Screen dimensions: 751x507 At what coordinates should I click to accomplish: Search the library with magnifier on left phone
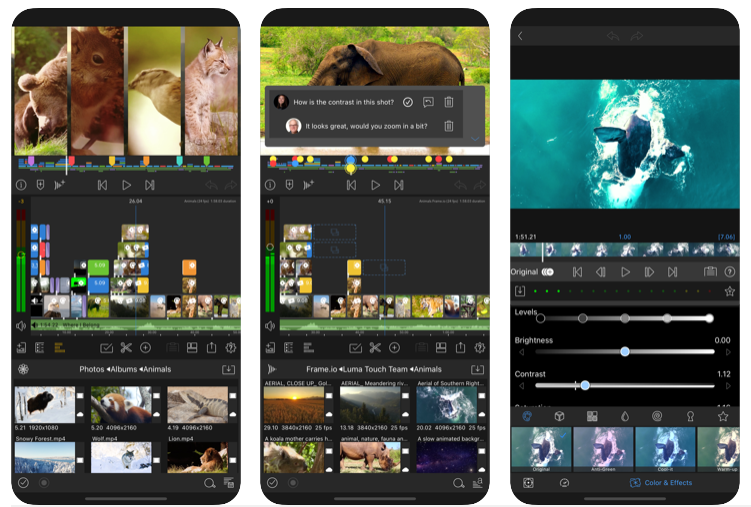pos(209,483)
